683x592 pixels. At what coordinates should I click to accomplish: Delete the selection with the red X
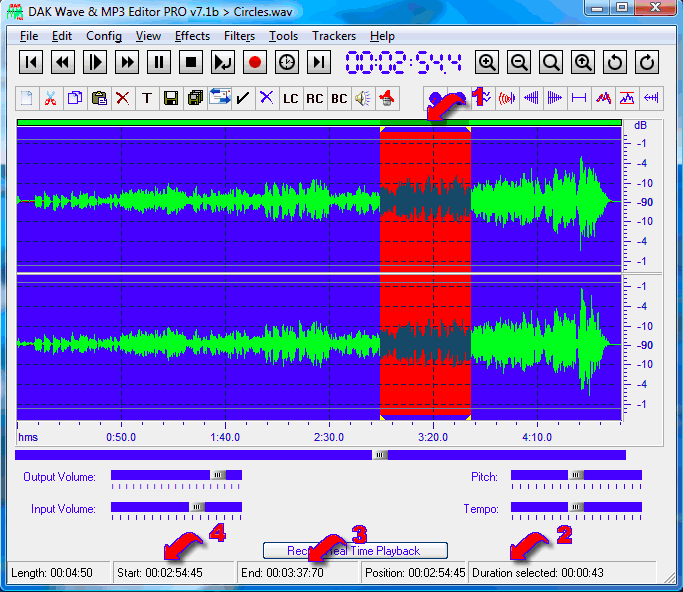tap(123, 98)
